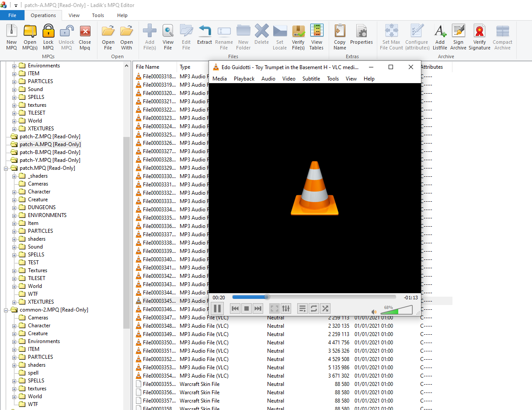Click the VLC seek progress bar
The image size is (532, 410).
click(314, 297)
